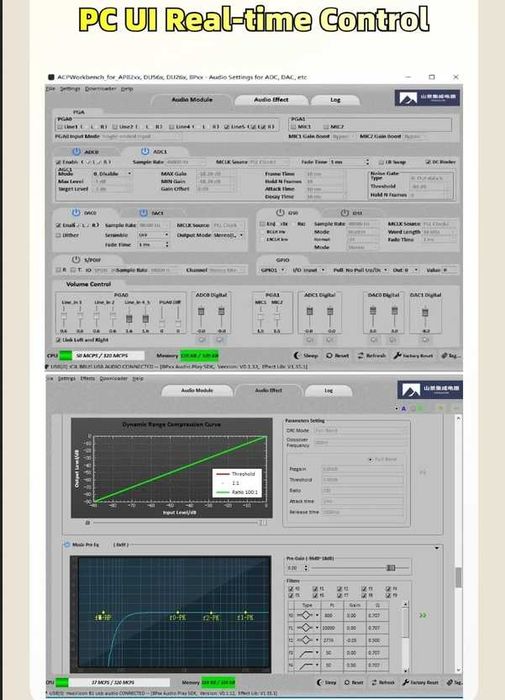Open Effects menu in lower window
The height and width of the screenshot is (700, 505).
tap(88, 379)
